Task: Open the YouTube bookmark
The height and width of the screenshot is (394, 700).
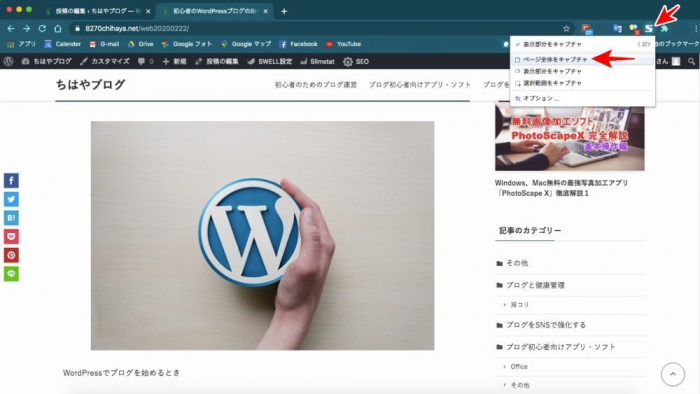Action: 343,44
